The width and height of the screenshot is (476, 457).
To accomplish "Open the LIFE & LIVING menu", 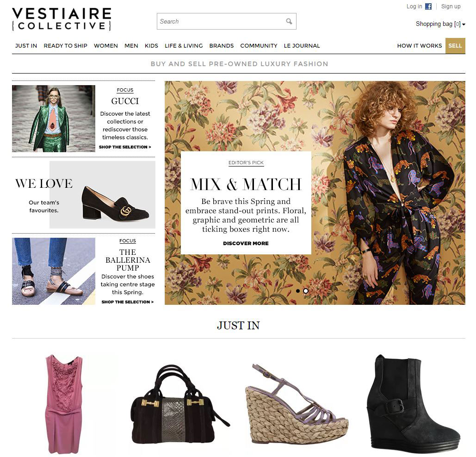I will click(x=184, y=45).
